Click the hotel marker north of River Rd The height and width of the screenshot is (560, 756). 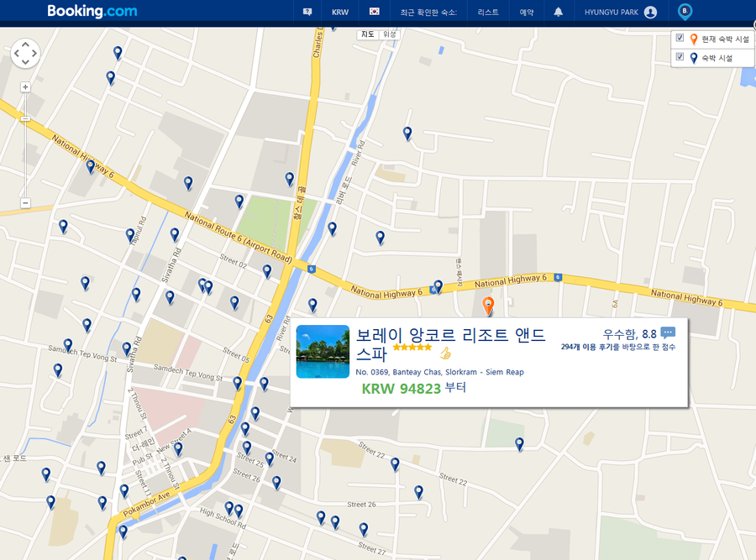[x=407, y=133]
